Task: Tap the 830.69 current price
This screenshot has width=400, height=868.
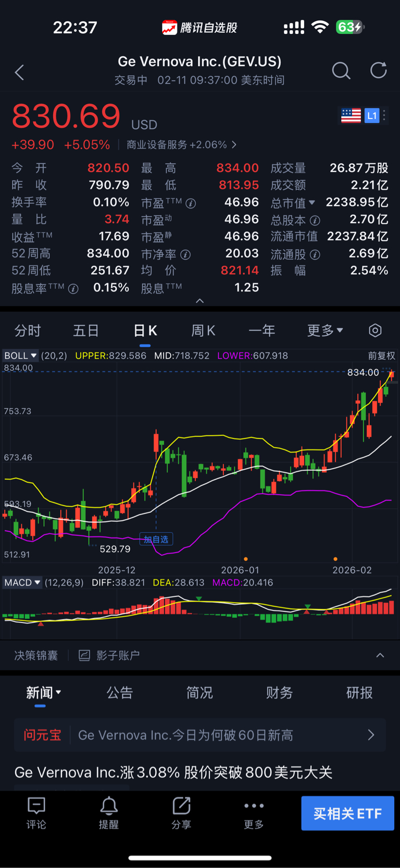Action: (x=66, y=116)
